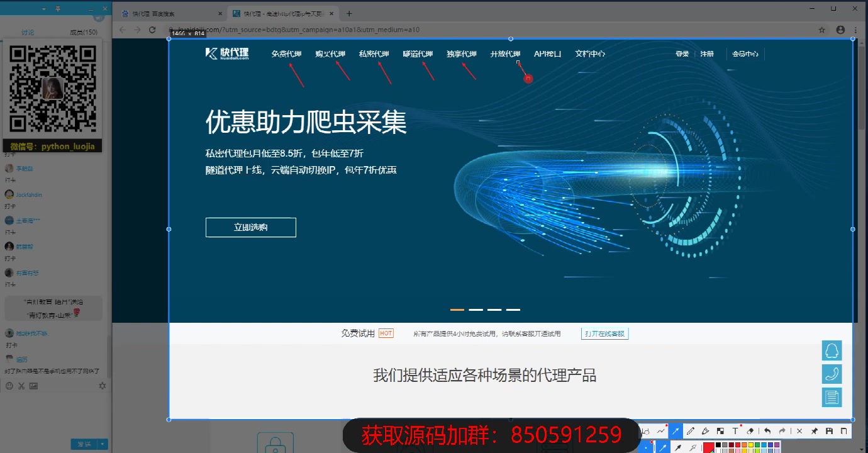Redo the annotation

coord(781,431)
